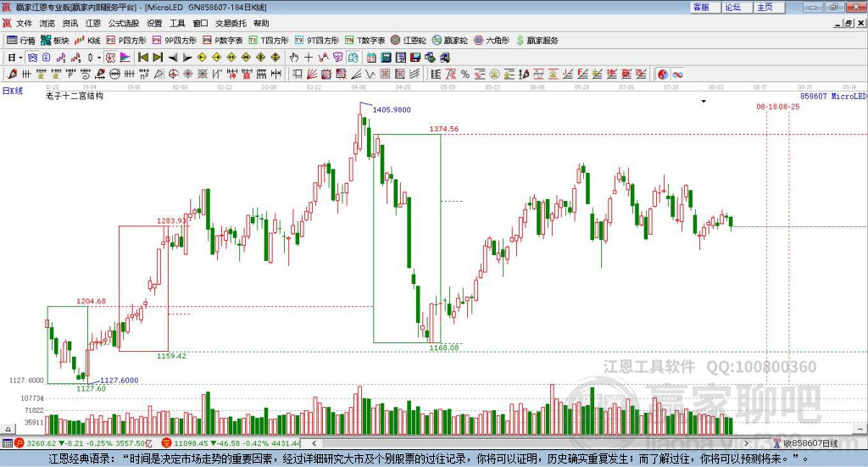Open the P四方形 tool
The width and height of the screenshot is (868, 467).
(x=126, y=41)
